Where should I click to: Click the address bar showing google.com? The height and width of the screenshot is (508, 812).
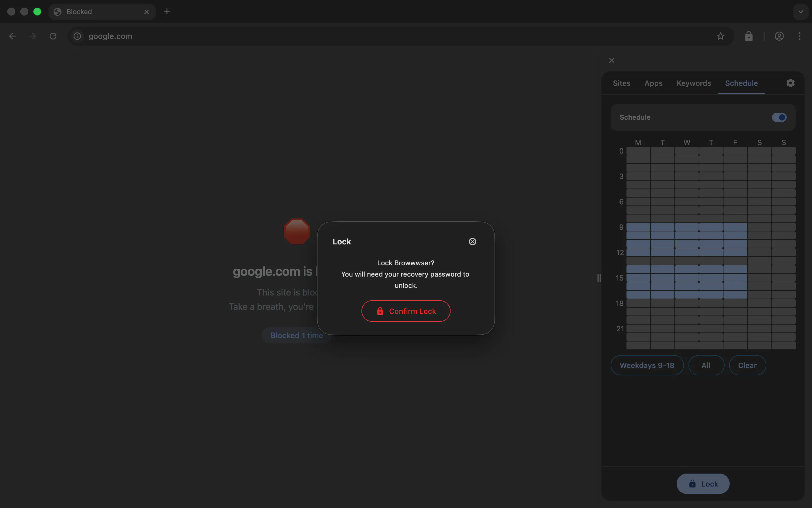pyautogui.click(x=401, y=36)
